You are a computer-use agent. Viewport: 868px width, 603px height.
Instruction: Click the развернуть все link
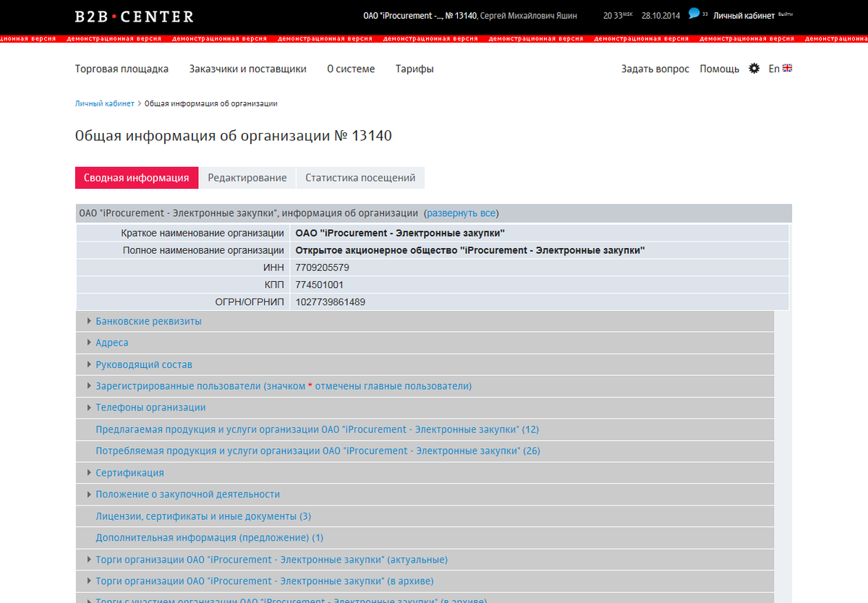click(x=461, y=213)
